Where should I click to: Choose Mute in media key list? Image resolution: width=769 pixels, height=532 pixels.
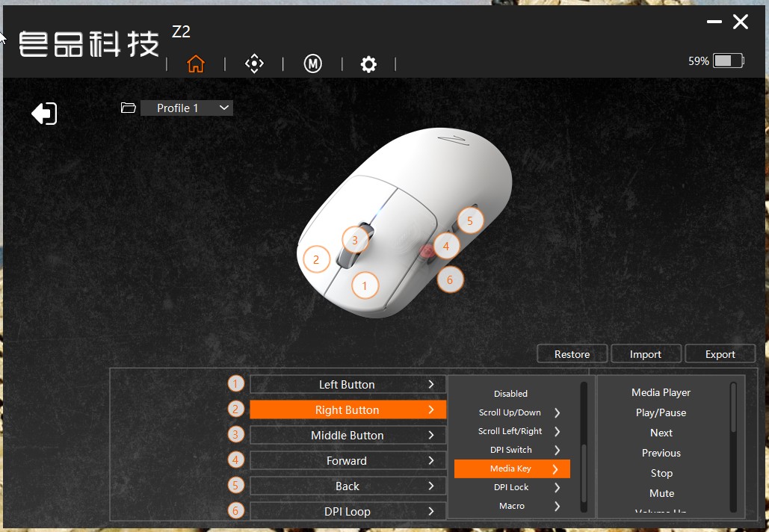(661, 493)
